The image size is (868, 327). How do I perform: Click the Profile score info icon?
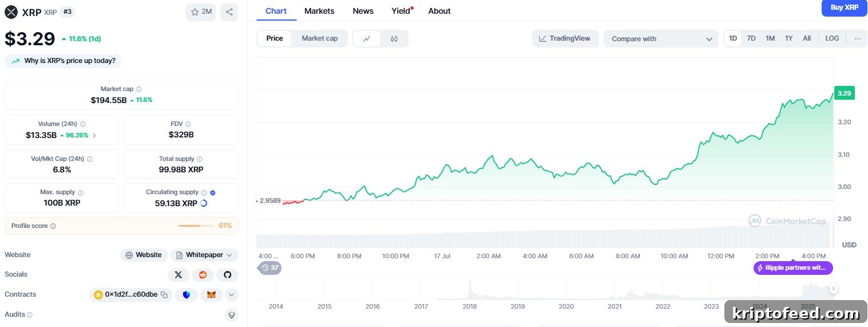pyautogui.click(x=53, y=226)
